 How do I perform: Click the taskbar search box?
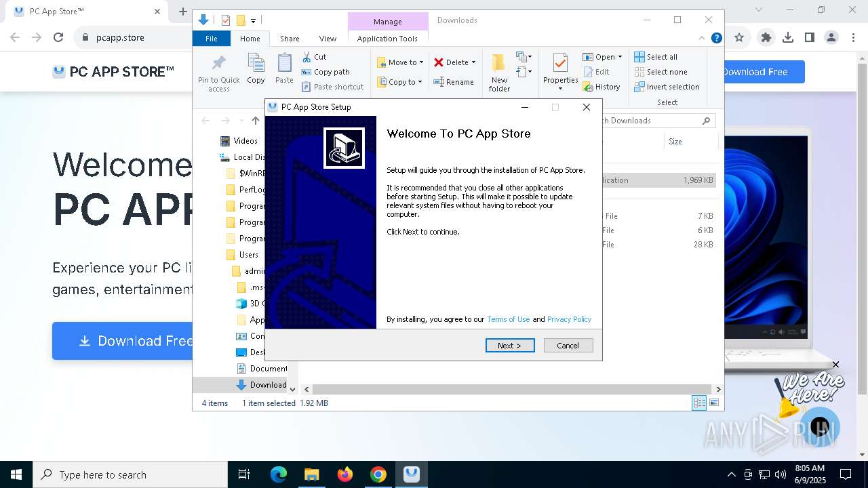tap(130, 474)
